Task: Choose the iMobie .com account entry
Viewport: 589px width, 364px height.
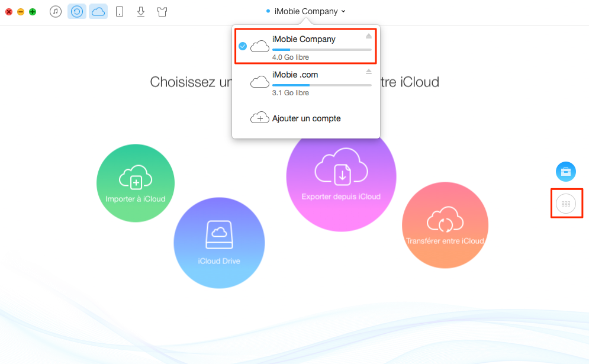Action: (306, 82)
